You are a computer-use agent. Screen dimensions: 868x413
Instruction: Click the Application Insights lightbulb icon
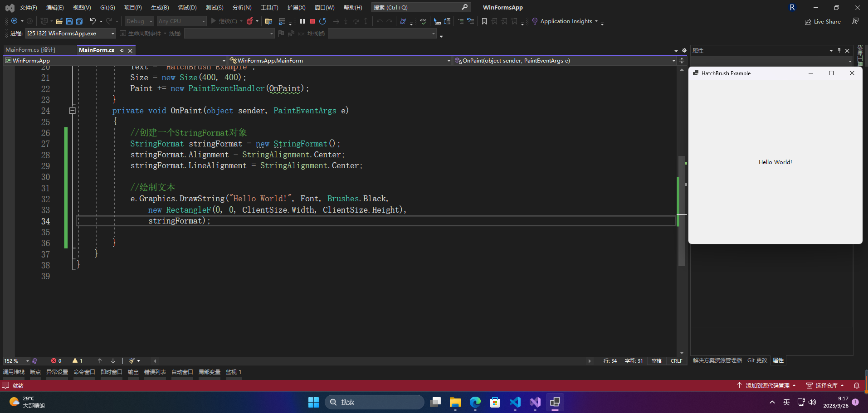pos(535,21)
